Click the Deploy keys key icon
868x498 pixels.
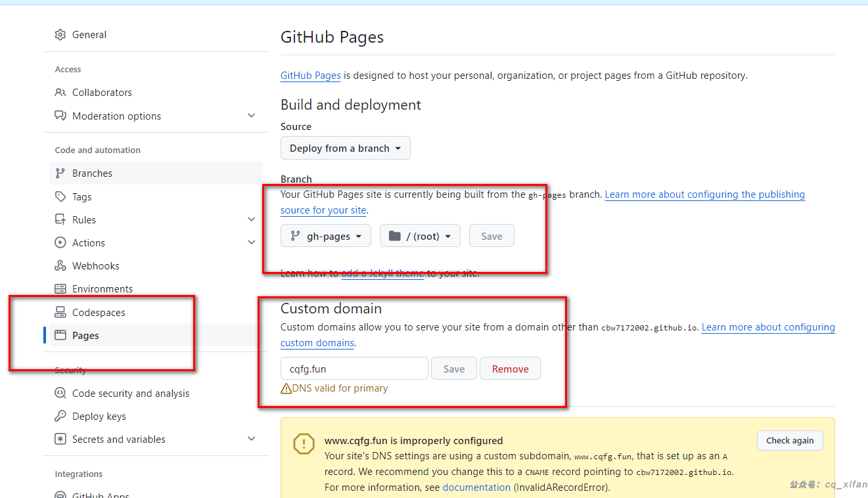(60, 417)
